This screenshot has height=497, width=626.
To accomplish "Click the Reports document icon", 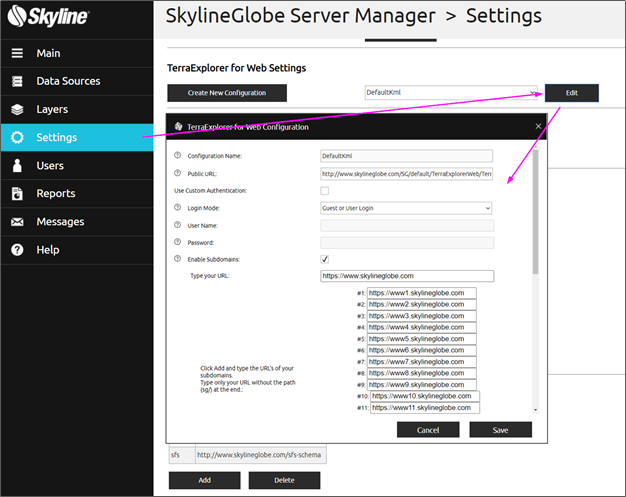I will coord(17,194).
